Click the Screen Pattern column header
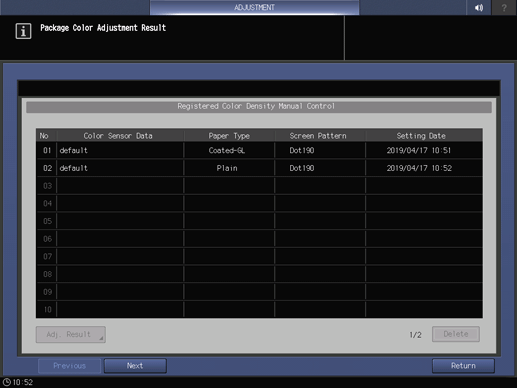Viewport: 517px width, 388px height. tap(320, 136)
